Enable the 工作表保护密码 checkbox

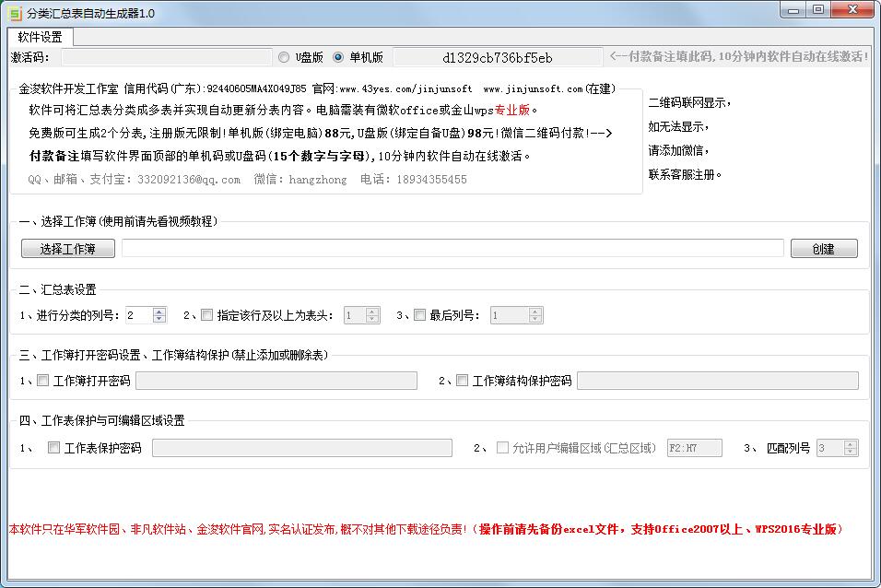point(54,448)
